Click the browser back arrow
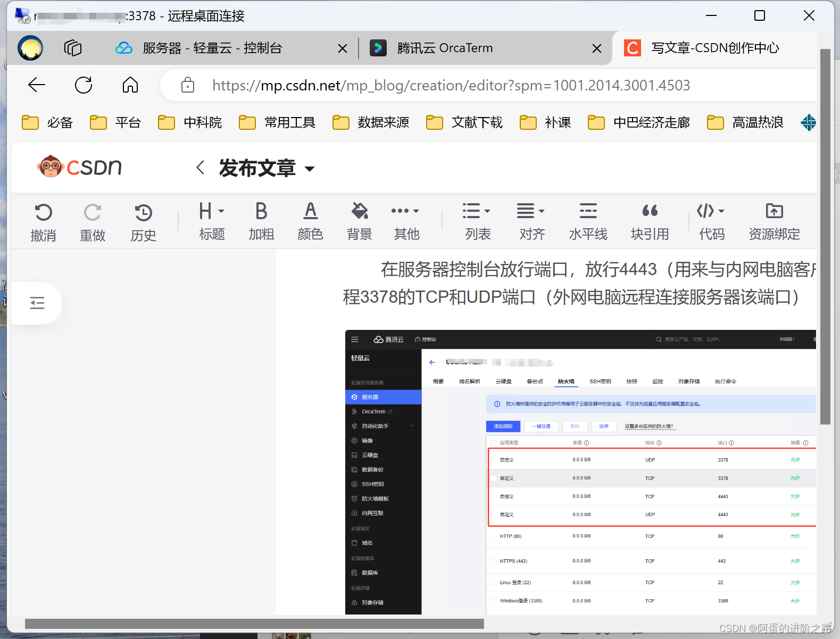Viewport: 840px width, 639px height. pos(37,85)
